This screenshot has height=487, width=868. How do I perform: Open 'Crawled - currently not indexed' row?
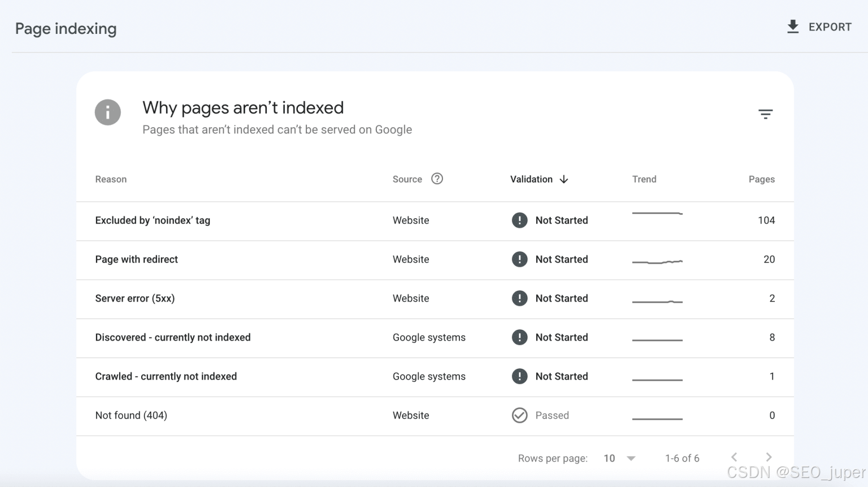pos(166,376)
